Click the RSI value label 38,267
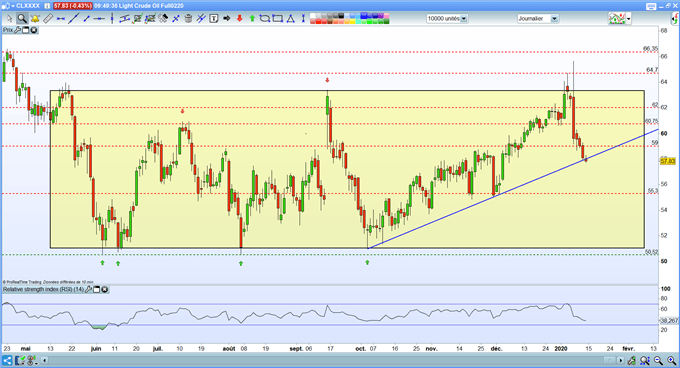The width and height of the screenshot is (680, 368). pyautogui.click(x=669, y=321)
